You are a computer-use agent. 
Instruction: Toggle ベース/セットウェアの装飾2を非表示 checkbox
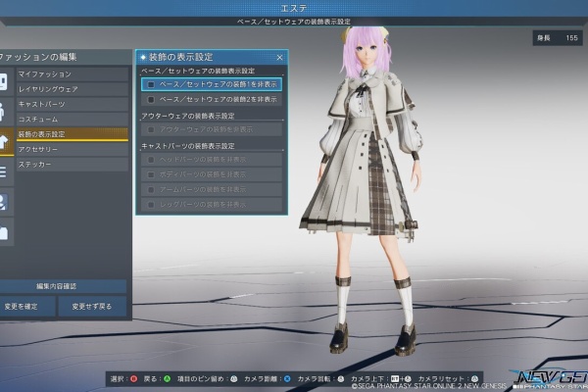151,100
